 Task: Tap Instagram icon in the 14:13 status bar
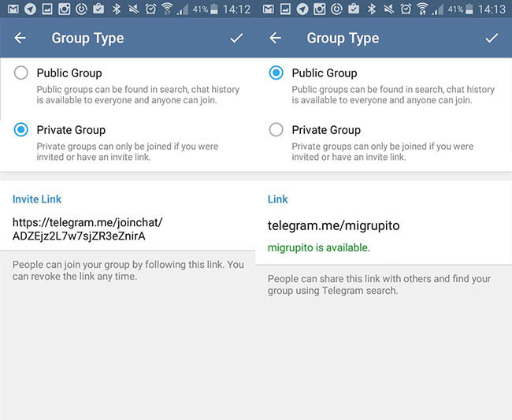[x=319, y=9]
